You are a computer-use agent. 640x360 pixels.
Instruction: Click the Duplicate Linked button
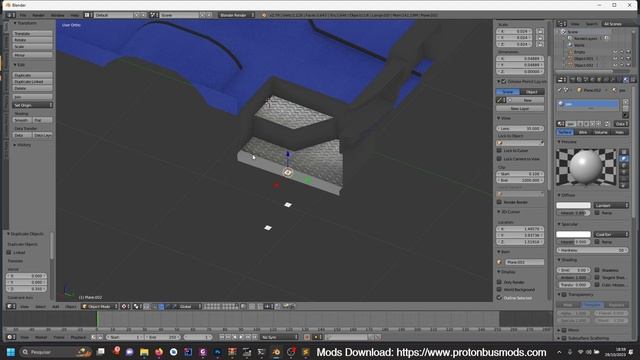(32, 82)
